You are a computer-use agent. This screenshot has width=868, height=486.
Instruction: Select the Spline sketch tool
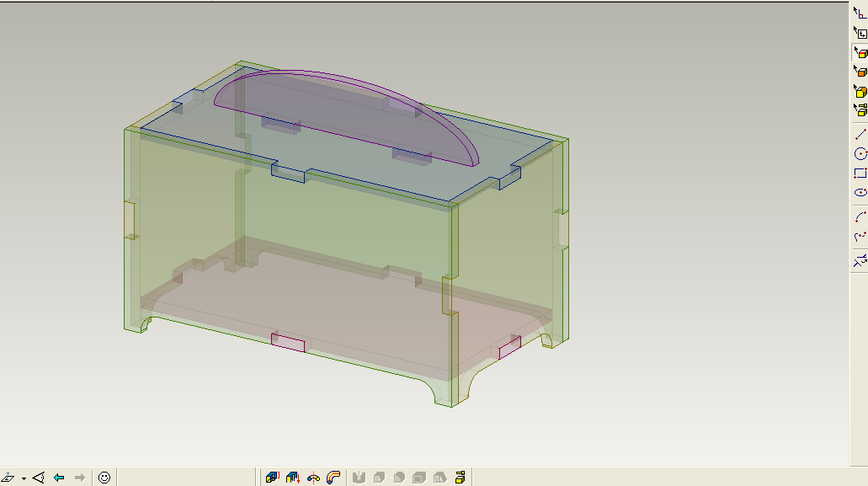point(860,237)
